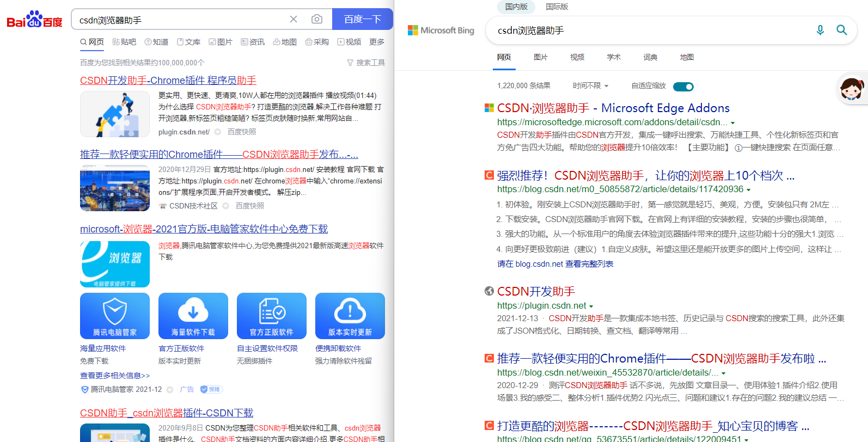This screenshot has width=868, height=442.
Task: Open CSDN开发助手 Bing result
Action: [536, 291]
